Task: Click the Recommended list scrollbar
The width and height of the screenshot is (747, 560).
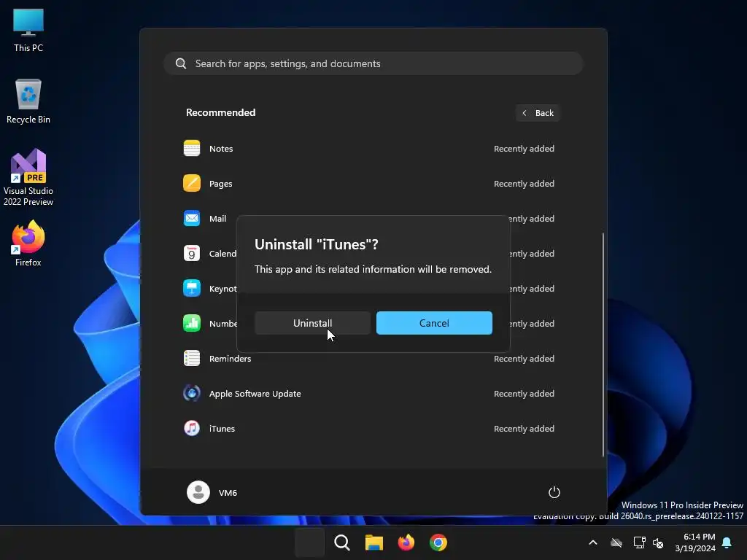Action: point(603,345)
